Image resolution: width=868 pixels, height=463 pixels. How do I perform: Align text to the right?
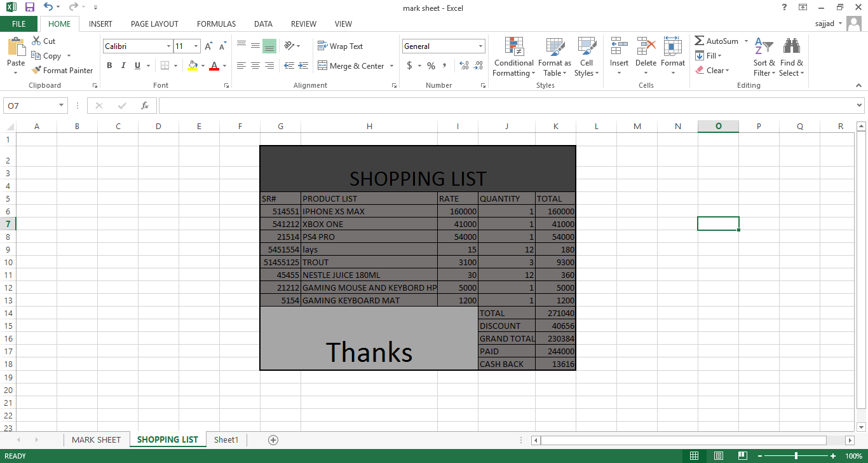[269, 66]
